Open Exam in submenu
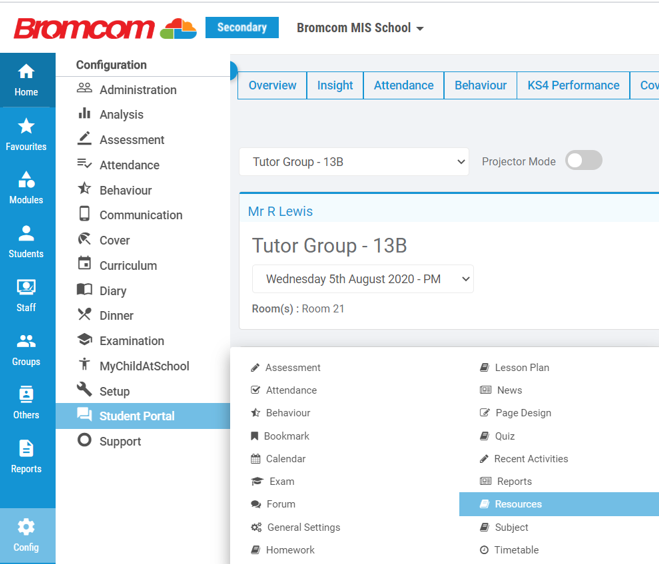 pyautogui.click(x=272, y=481)
